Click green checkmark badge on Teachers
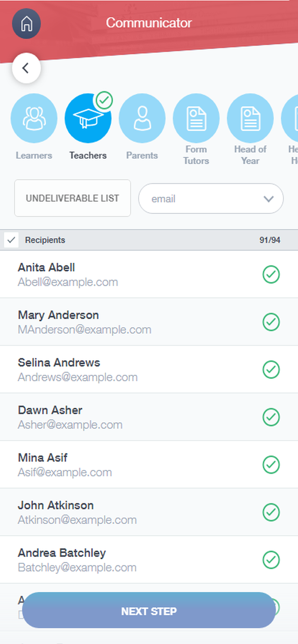The image size is (298, 644). 104,100
